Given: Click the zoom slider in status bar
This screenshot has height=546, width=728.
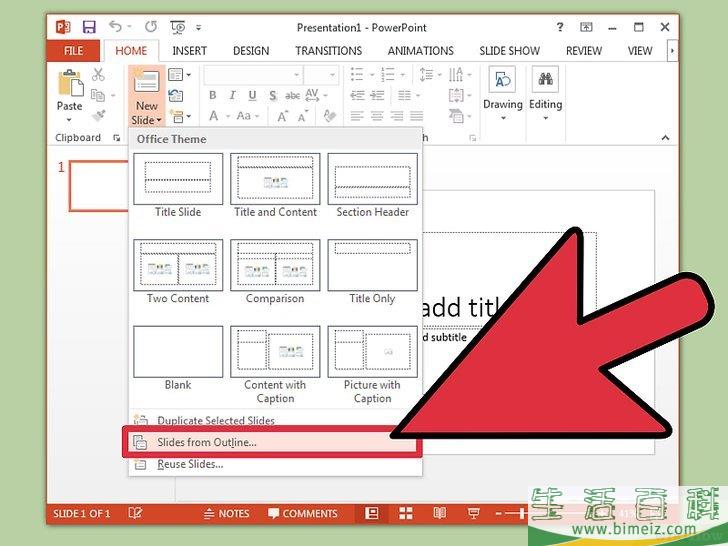Looking at the screenshot, I should click(522, 514).
